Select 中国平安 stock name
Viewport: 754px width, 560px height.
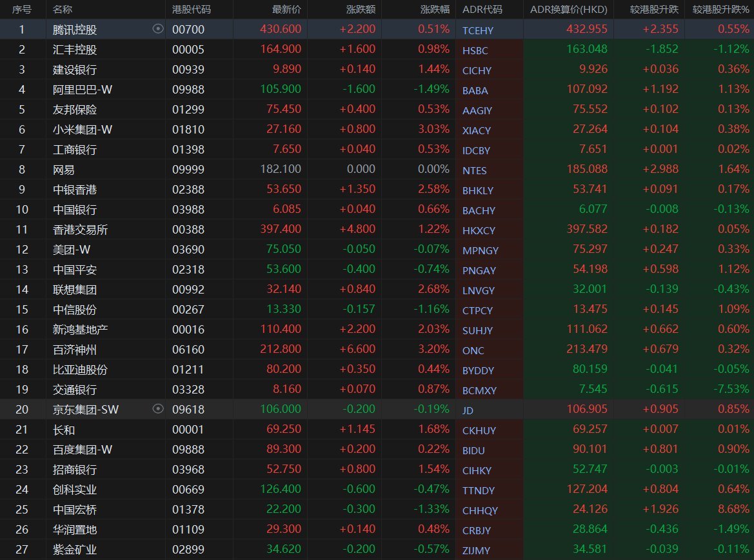75,270
